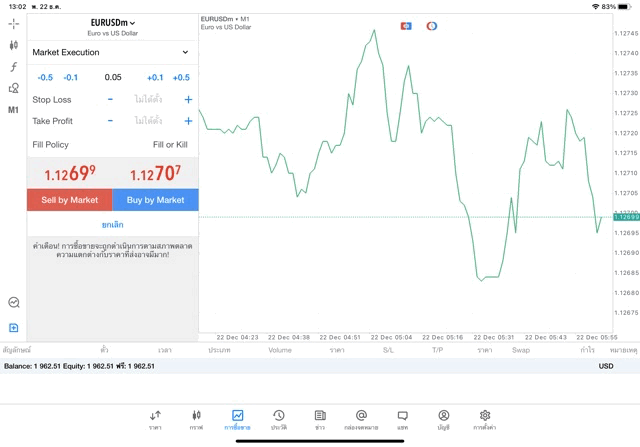640x447 pixels.
Task: Open the Mailbox at-sign tab
Action: [x=361, y=419]
